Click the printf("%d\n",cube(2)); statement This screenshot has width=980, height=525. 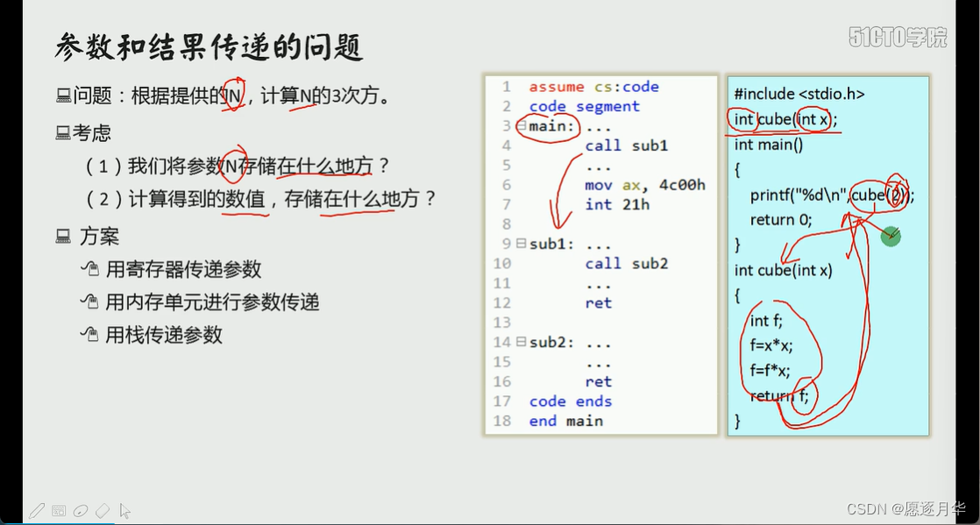click(x=833, y=195)
